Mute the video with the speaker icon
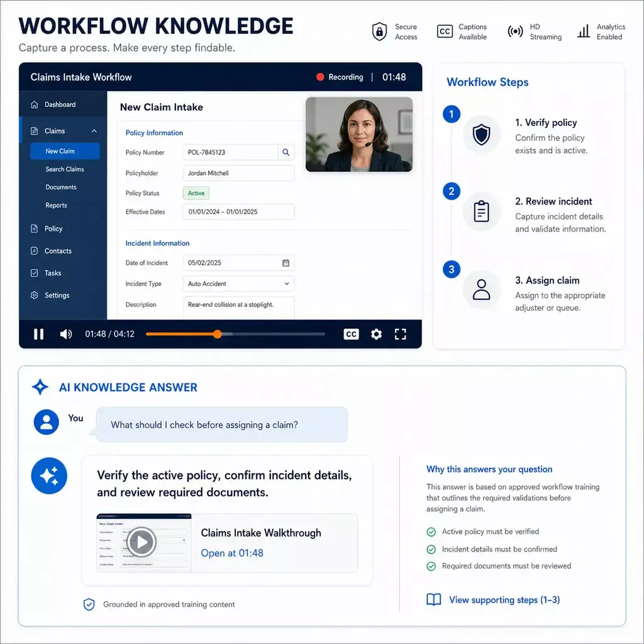644x644 pixels. [65, 334]
